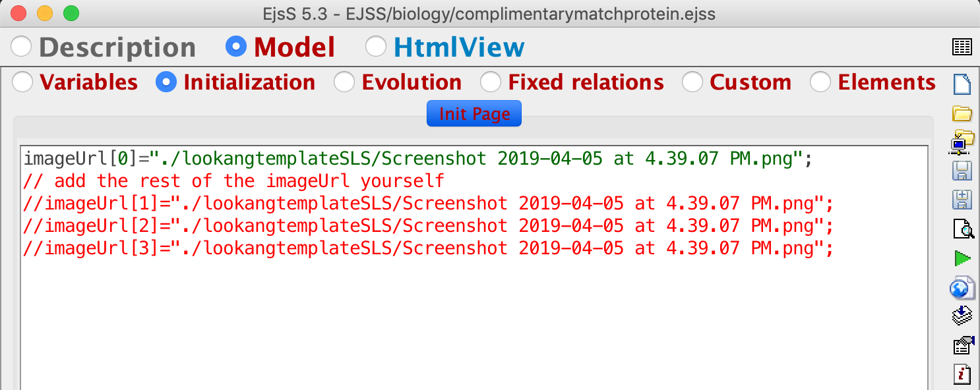Run the simulation with green play icon
This screenshot has height=390, width=980.
[963, 258]
